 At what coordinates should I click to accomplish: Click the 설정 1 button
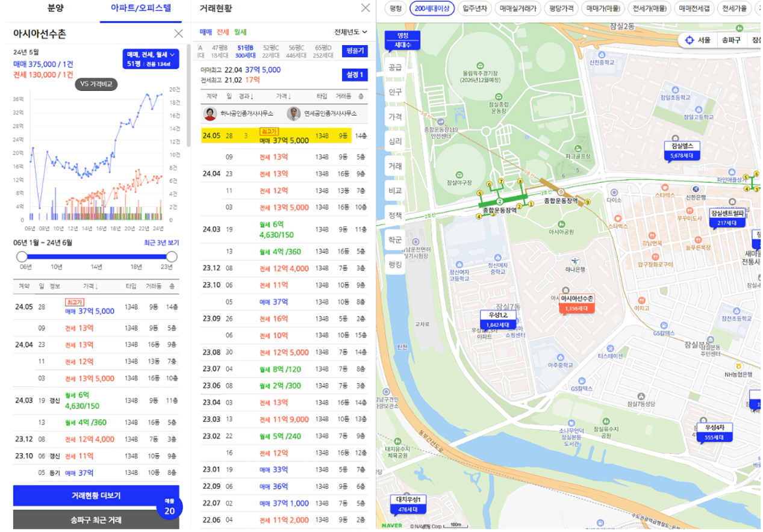click(x=354, y=75)
